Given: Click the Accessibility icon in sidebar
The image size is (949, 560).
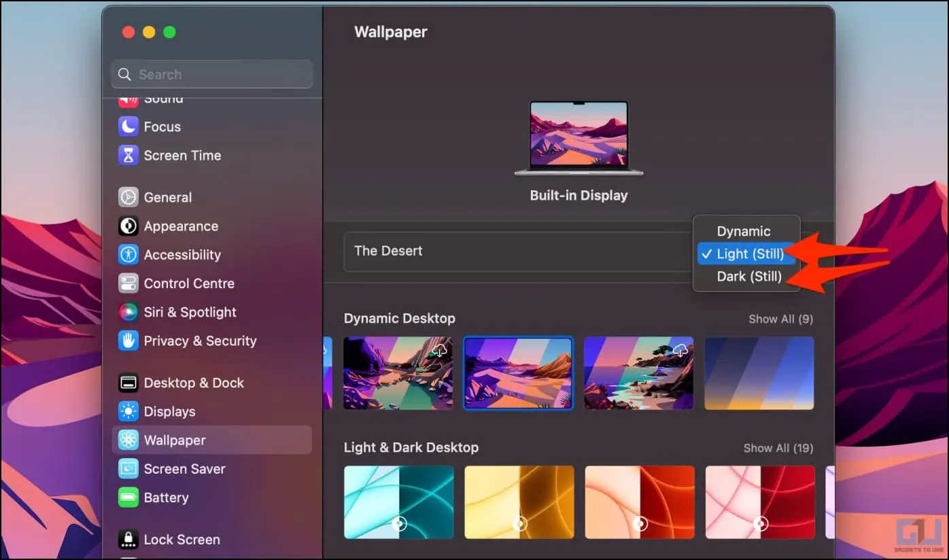Looking at the screenshot, I should pos(128,255).
